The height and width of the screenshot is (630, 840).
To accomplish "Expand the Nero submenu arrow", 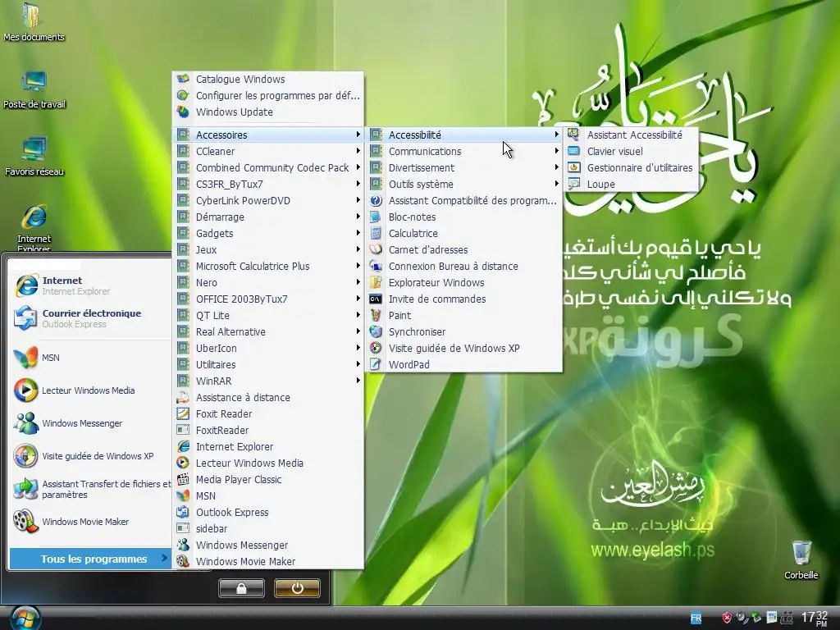I will coord(358,282).
